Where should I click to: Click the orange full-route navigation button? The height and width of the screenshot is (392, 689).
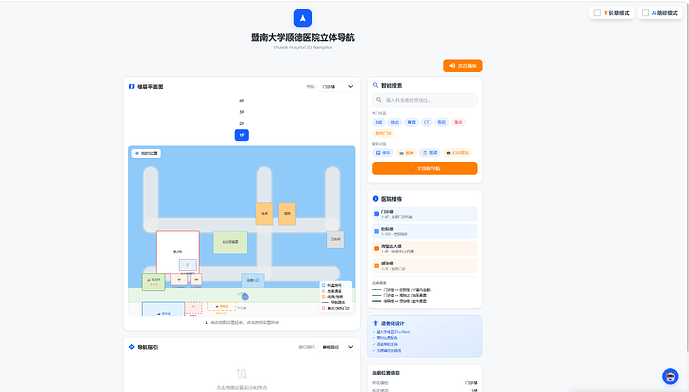point(424,168)
